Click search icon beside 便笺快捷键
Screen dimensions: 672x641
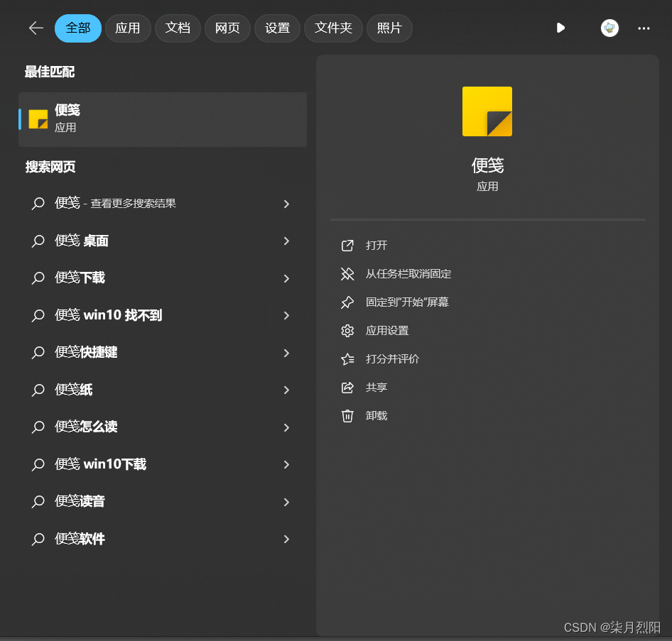click(x=38, y=353)
